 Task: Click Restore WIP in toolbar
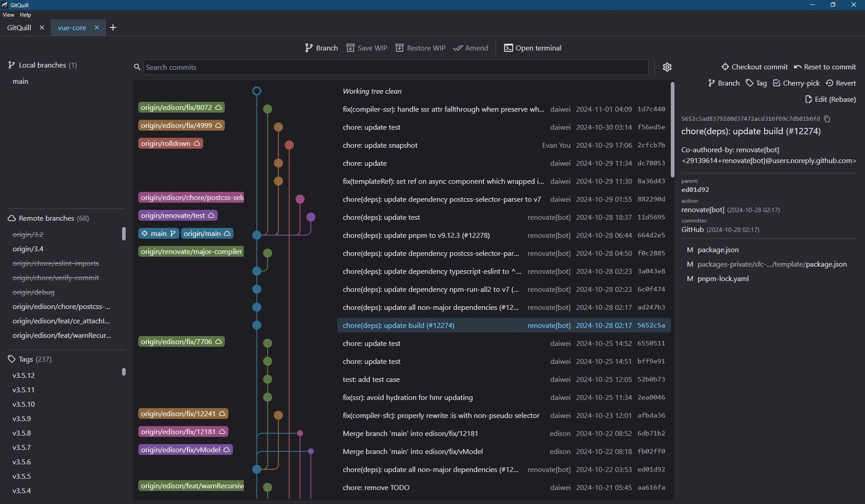(420, 48)
